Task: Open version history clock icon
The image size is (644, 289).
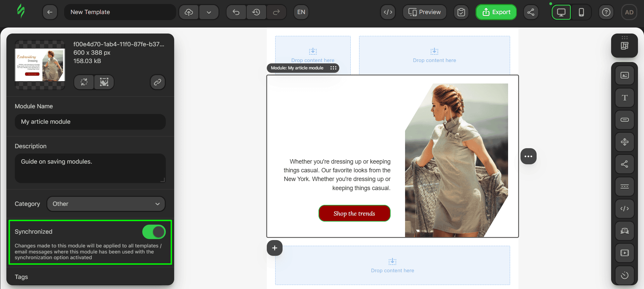Action: [x=256, y=12]
